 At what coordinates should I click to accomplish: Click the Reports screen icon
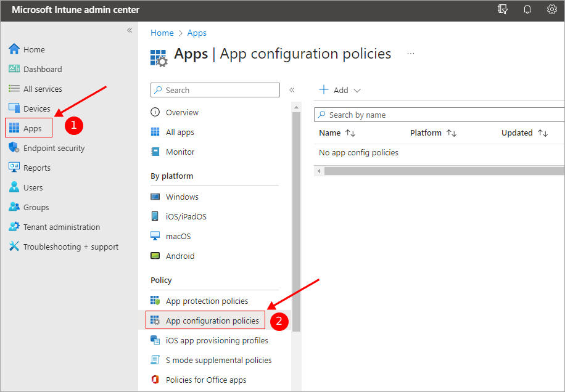click(x=14, y=168)
